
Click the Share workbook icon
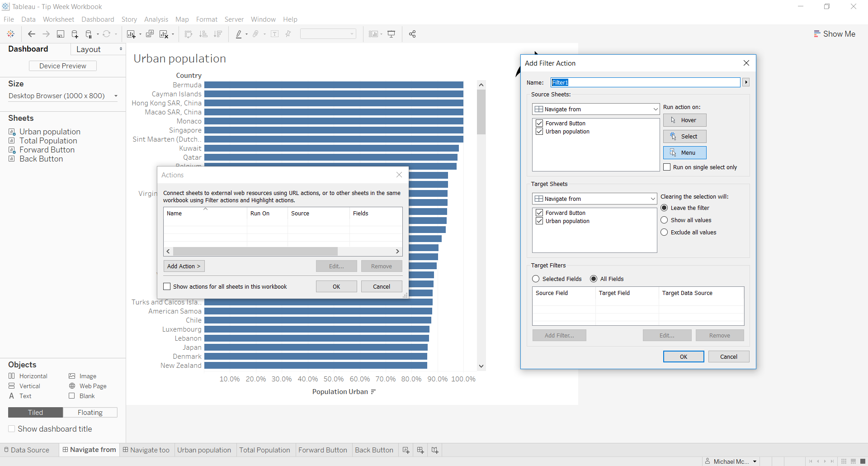pos(412,34)
